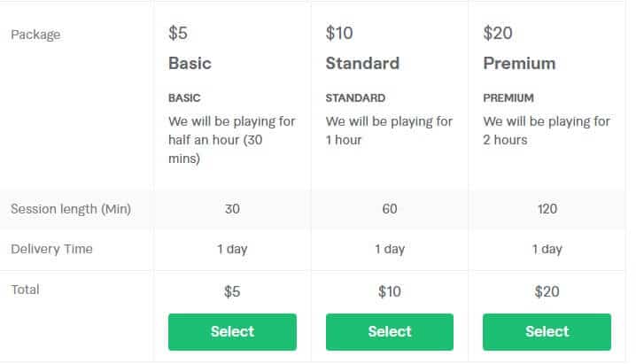This screenshot has width=636, height=364.
Task: Select the Standard $10 package
Action: 390,331
